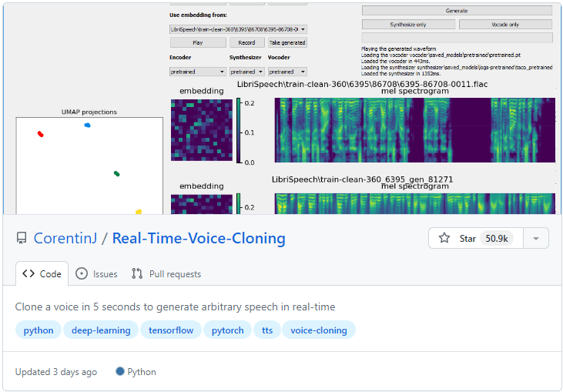Open the CorentinJ owner link
The height and width of the screenshot is (392, 563).
point(65,239)
